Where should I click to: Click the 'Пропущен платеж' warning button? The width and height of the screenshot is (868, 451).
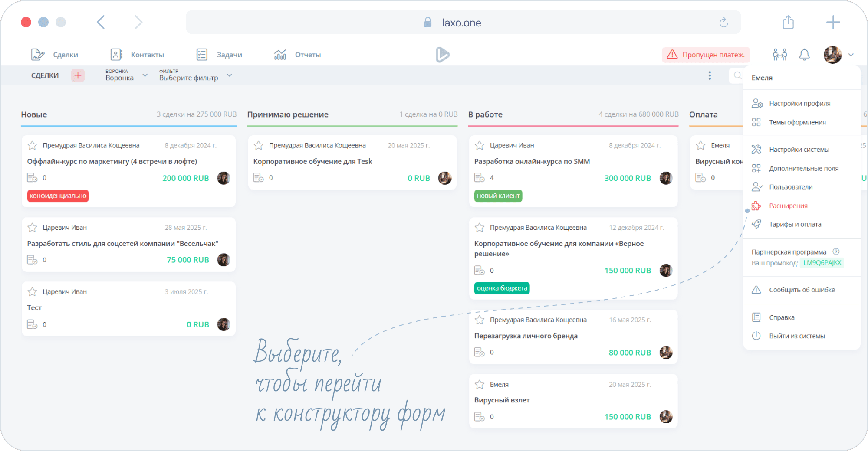(x=706, y=55)
